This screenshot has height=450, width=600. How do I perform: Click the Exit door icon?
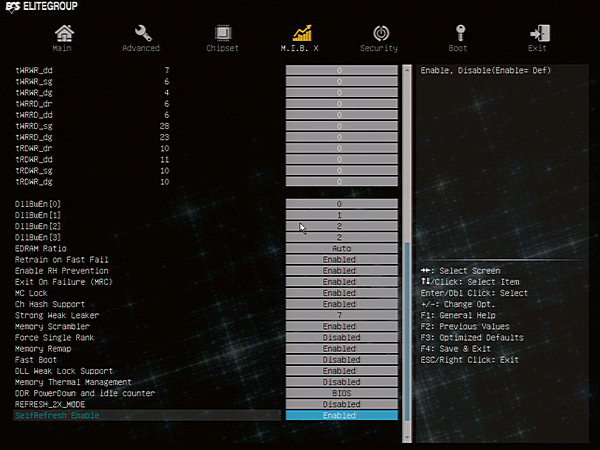point(540,33)
